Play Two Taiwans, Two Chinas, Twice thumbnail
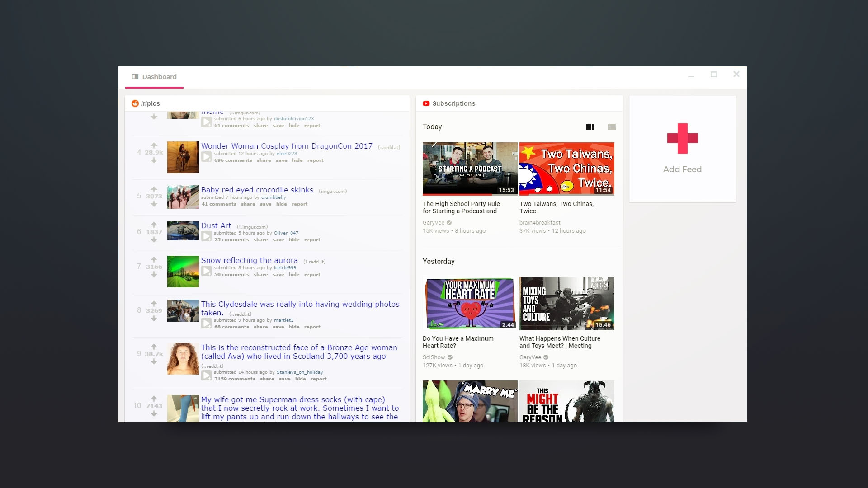Screen dimensions: 868x488 point(566,169)
